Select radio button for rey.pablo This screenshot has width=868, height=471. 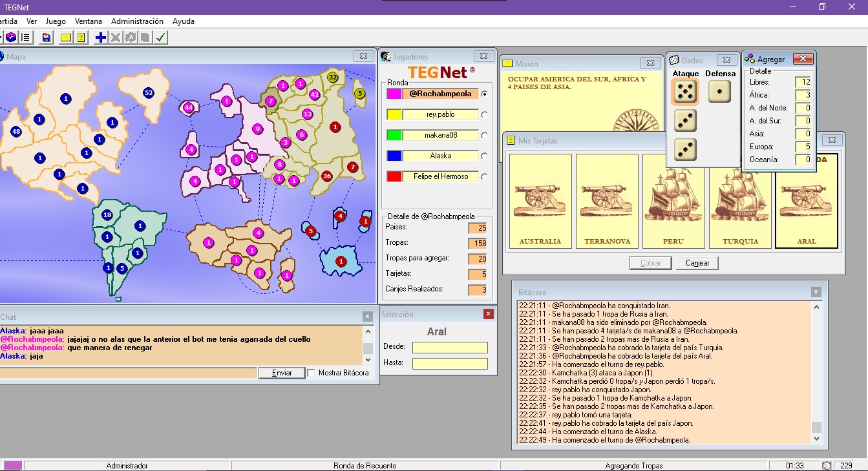485,114
